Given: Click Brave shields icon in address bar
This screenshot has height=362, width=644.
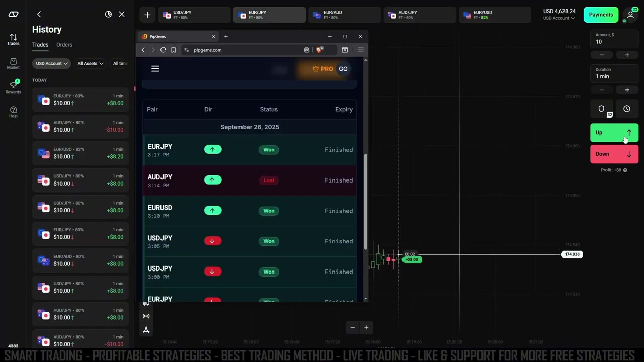Looking at the screenshot, I should point(319,50).
